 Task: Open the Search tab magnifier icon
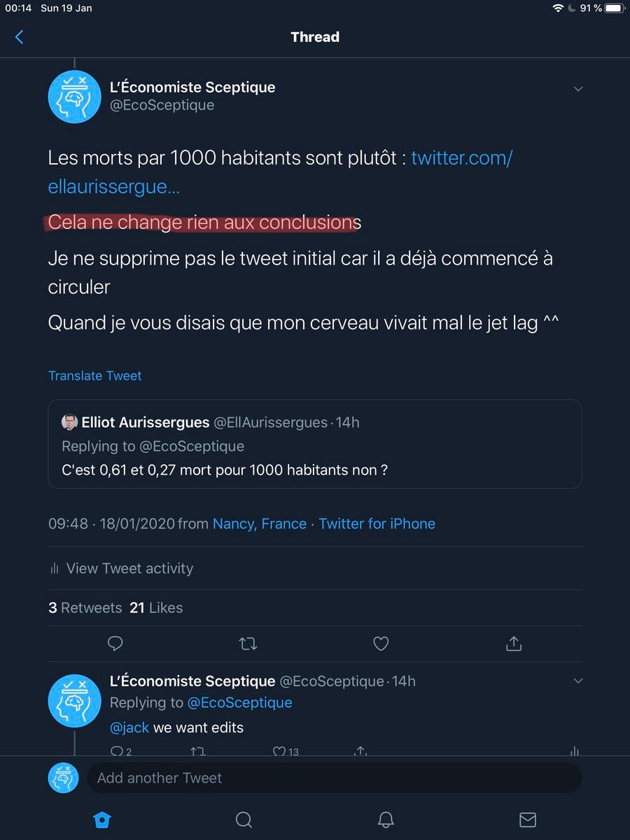coord(244,820)
